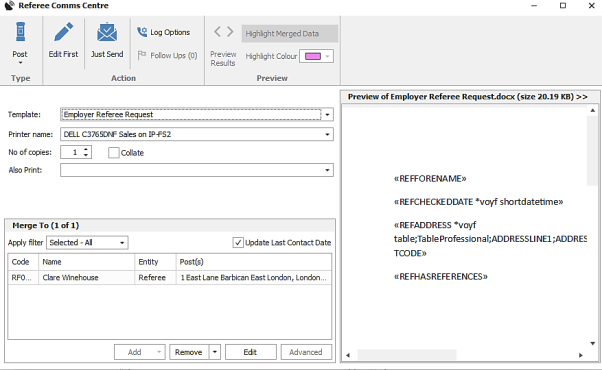Click the Advanced button

click(306, 352)
